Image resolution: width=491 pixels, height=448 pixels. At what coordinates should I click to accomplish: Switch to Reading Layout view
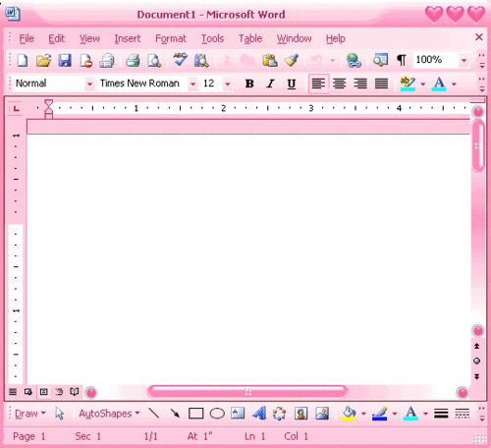(x=75, y=392)
